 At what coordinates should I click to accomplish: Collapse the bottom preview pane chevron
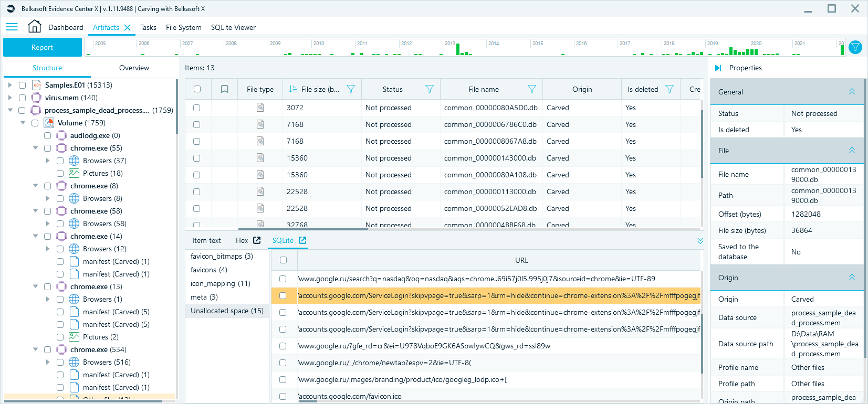(x=700, y=241)
